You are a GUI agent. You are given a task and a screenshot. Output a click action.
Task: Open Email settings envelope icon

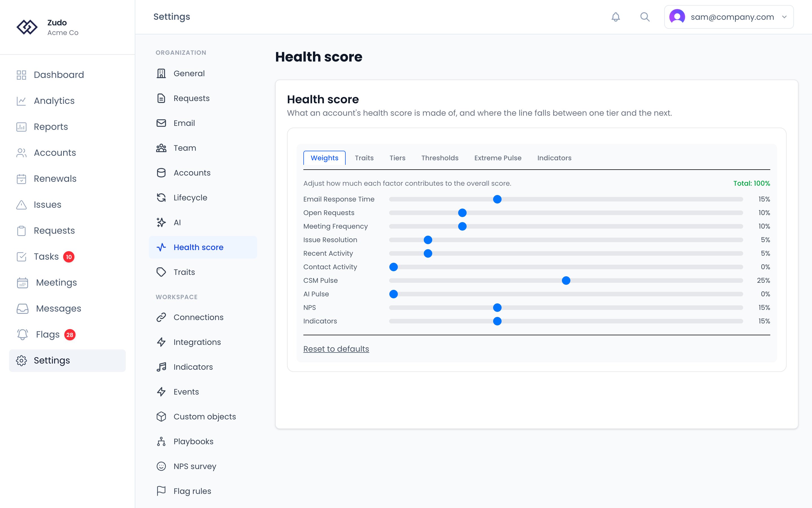161,123
